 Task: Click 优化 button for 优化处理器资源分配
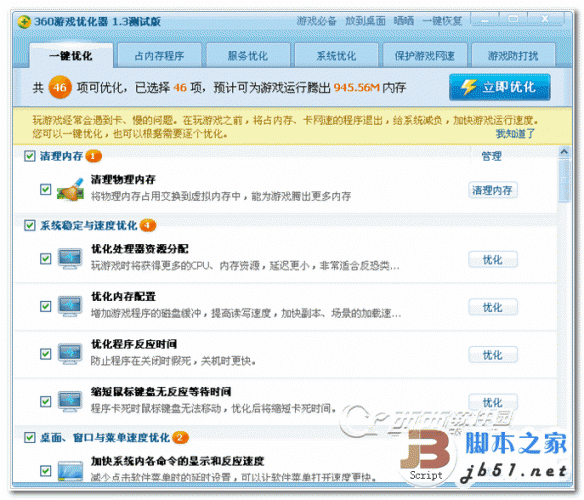pyautogui.click(x=493, y=260)
